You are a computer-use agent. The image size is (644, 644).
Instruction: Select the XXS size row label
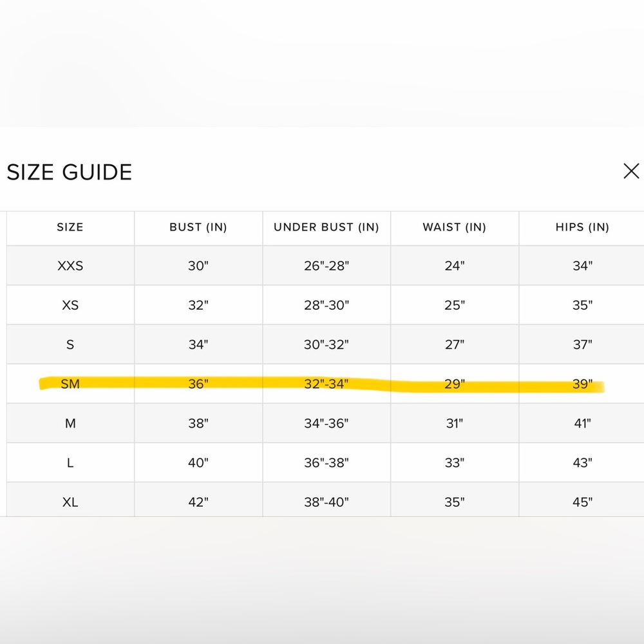(x=70, y=266)
